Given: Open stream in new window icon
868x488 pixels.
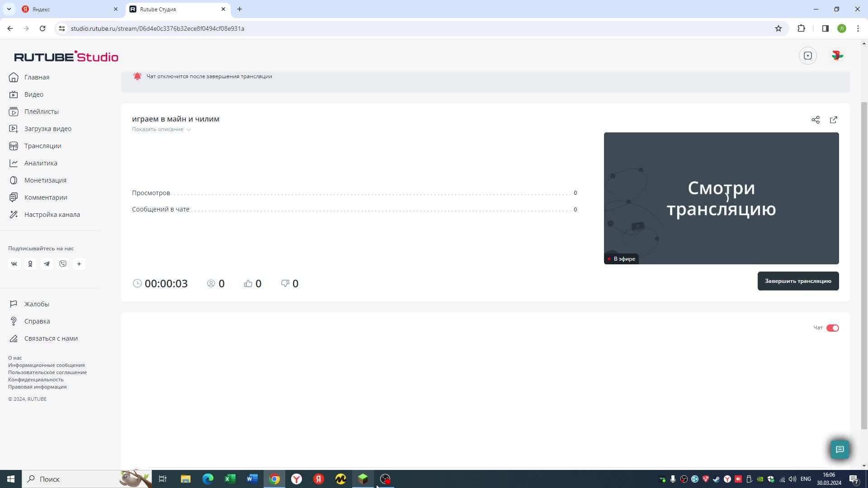Looking at the screenshot, I should click(834, 120).
